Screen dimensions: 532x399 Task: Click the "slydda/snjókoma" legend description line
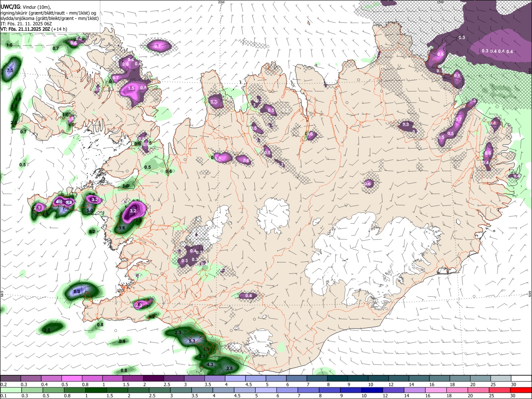point(49,19)
